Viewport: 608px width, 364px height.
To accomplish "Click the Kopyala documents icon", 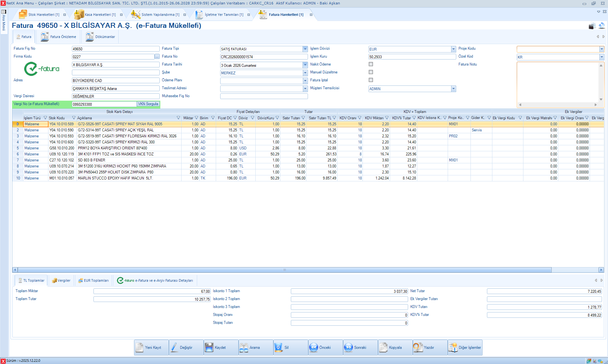I will tap(383, 348).
